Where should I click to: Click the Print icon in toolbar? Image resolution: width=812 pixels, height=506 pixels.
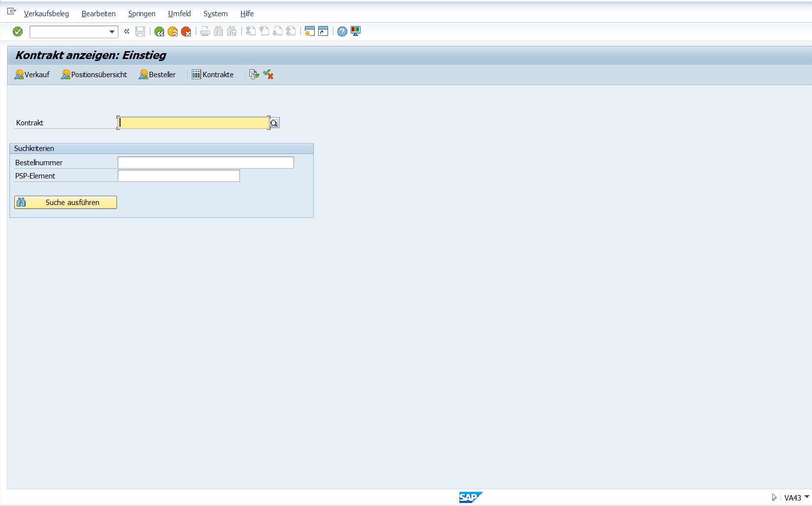pyautogui.click(x=205, y=31)
